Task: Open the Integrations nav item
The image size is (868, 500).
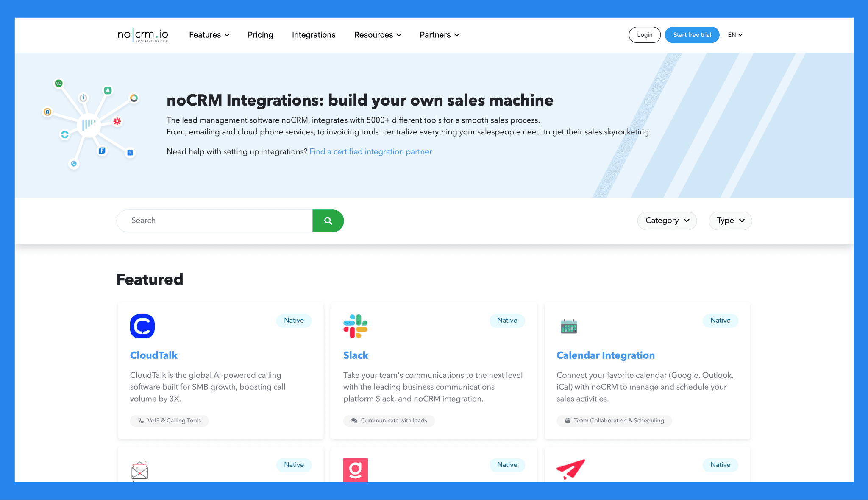Action: click(x=314, y=35)
